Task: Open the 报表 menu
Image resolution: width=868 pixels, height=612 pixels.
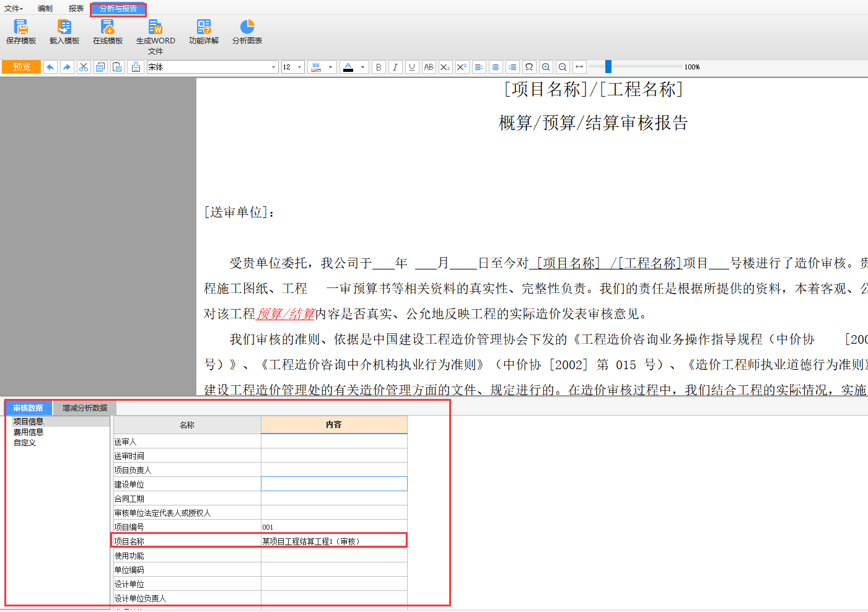Action: pyautogui.click(x=76, y=9)
